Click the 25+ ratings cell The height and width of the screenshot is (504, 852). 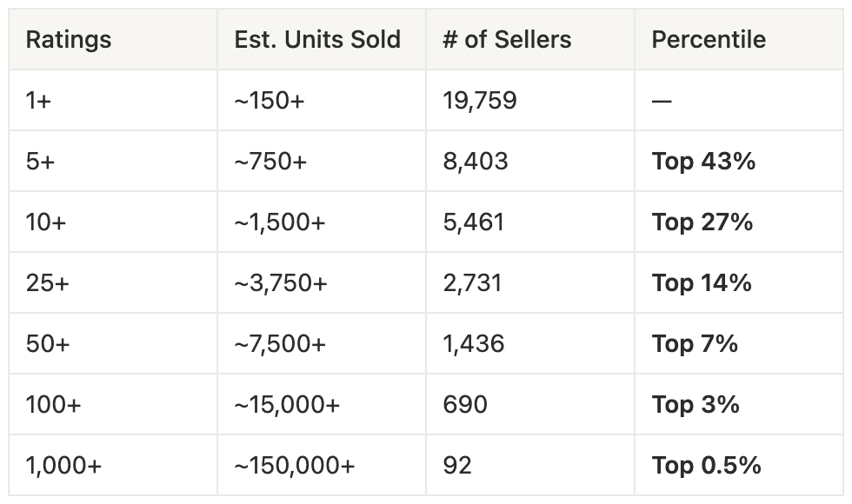[47, 283]
